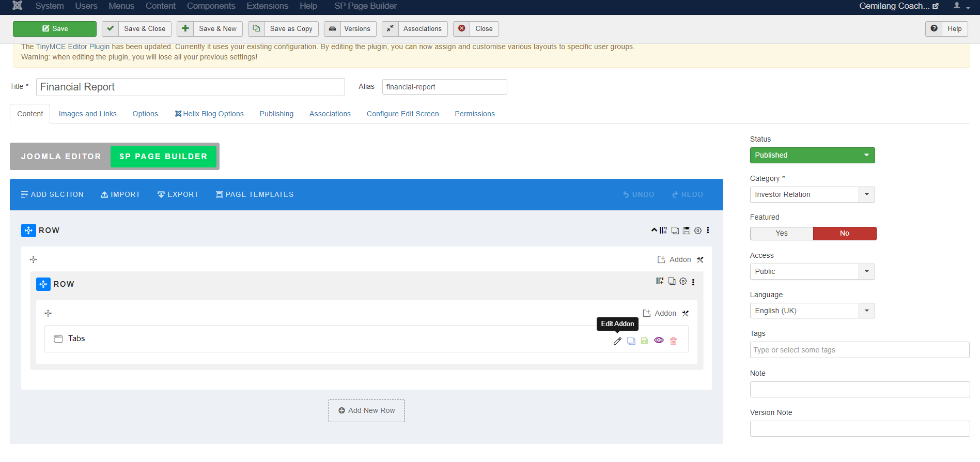Open Page Templates in builder toolbar

tap(255, 194)
